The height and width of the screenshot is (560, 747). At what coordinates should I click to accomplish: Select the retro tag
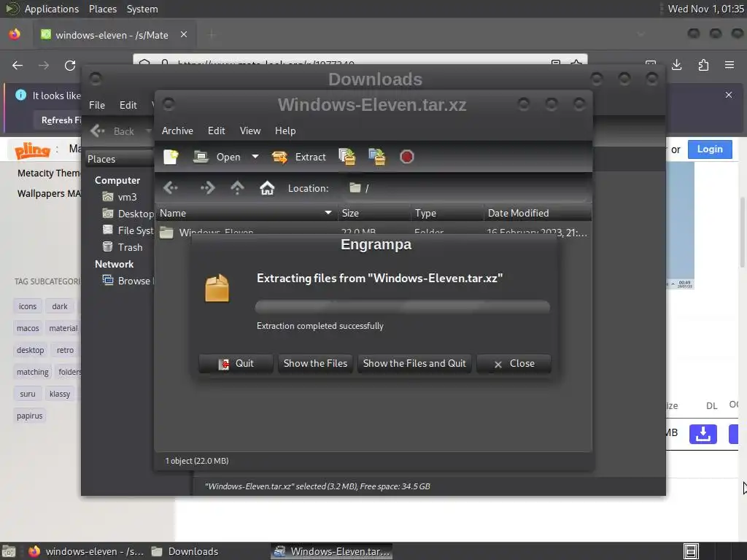tap(65, 350)
